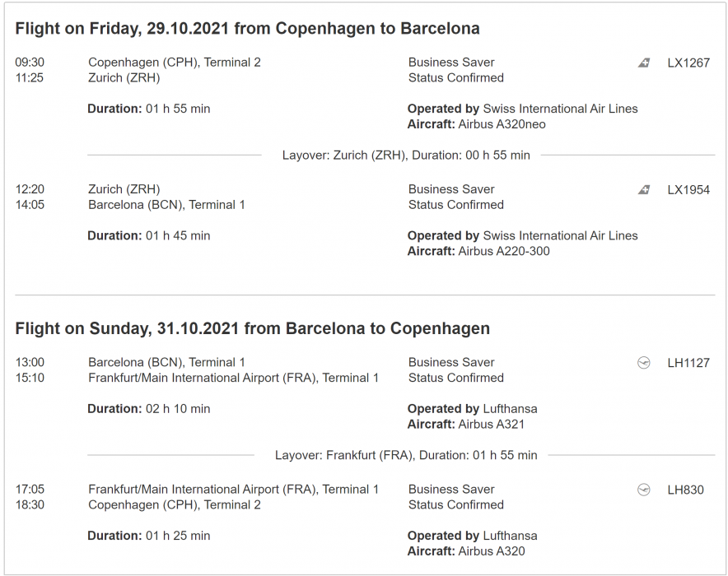Click the Frankfurt layover duration line

coord(406,455)
